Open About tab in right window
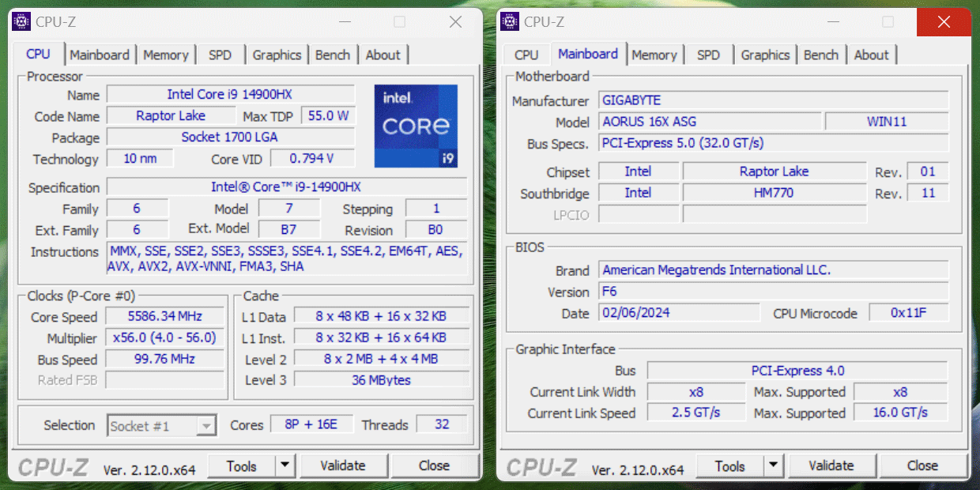The width and height of the screenshot is (980, 490). pyautogui.click(x=872, y=55)
